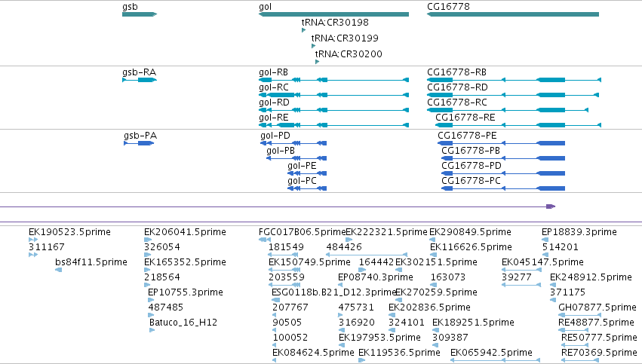Screen dimensions: 642x364
Task: Click the 484426 EST span glyph
Action: tap(367, 255)
